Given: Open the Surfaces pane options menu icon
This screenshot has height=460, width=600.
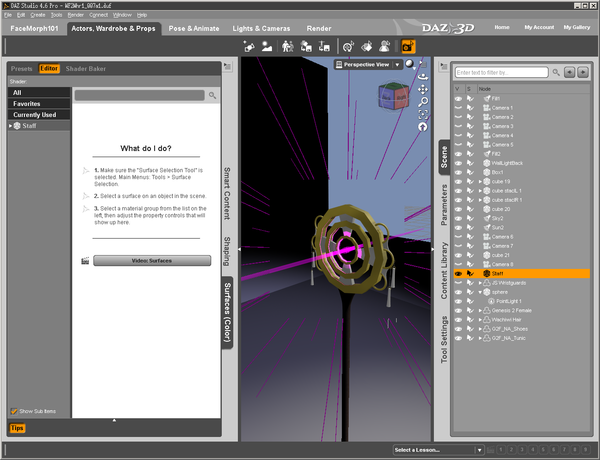Looking at the screenshot, I should (227, 66).
